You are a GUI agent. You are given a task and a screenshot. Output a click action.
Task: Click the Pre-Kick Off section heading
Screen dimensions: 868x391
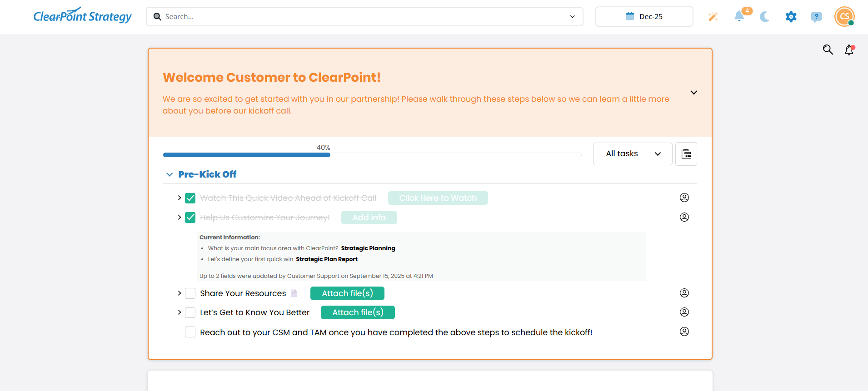coord(207,174)
